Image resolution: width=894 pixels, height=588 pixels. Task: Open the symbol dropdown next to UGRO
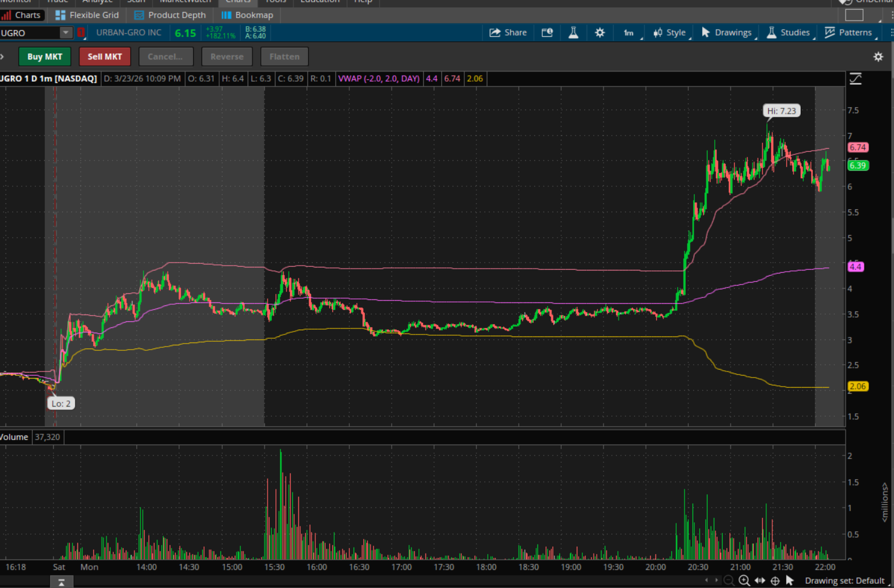[65, 33]
